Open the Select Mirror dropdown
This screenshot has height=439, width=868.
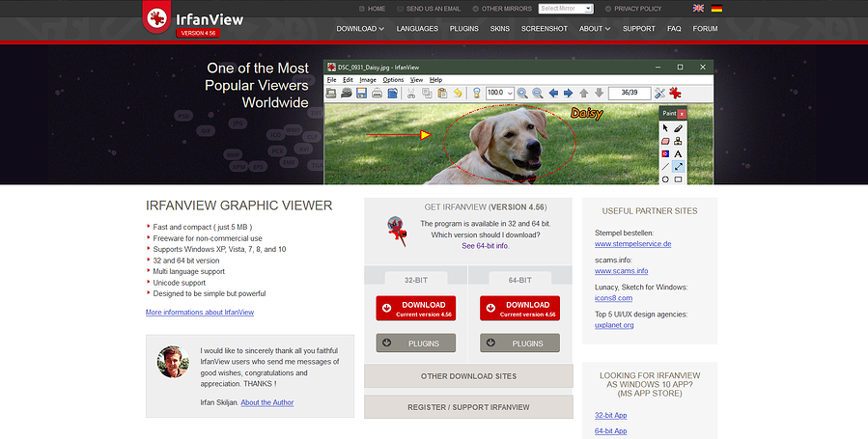click(x=566, y=9)
